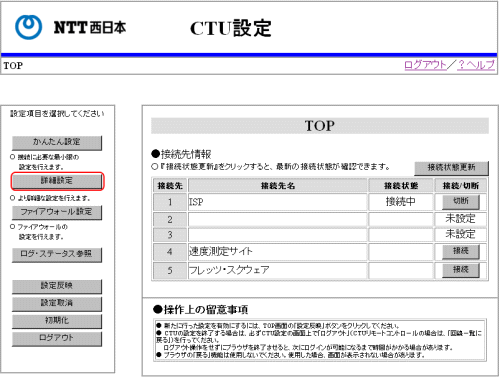Click connection number 1 cell
The height and width of the screenshot is (377, 500).
[x=170, y=202]
